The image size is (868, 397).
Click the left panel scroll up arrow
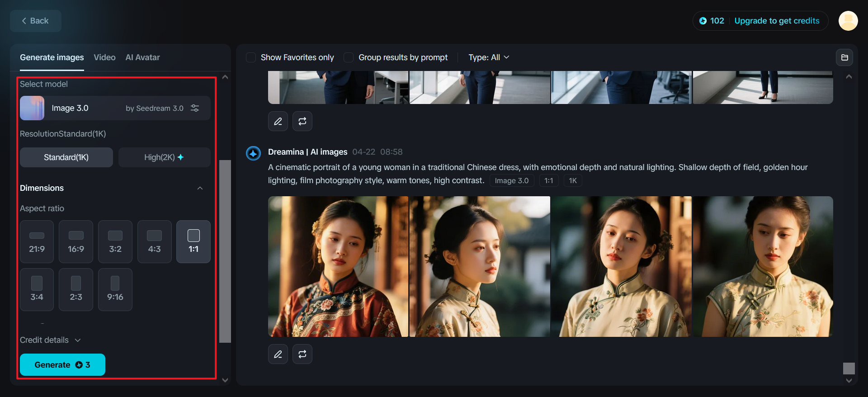pos(225,77)
